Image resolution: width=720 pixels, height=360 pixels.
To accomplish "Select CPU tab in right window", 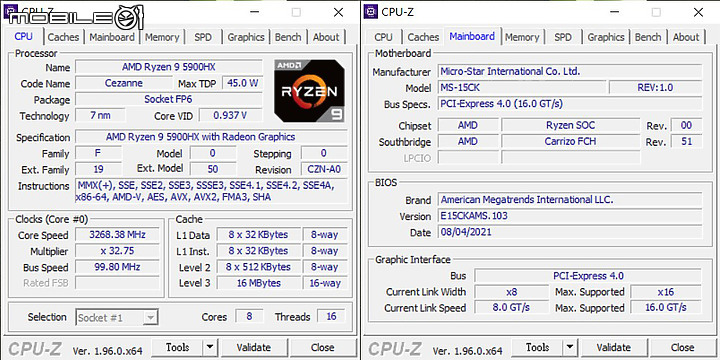I will (x=383, y=37).
